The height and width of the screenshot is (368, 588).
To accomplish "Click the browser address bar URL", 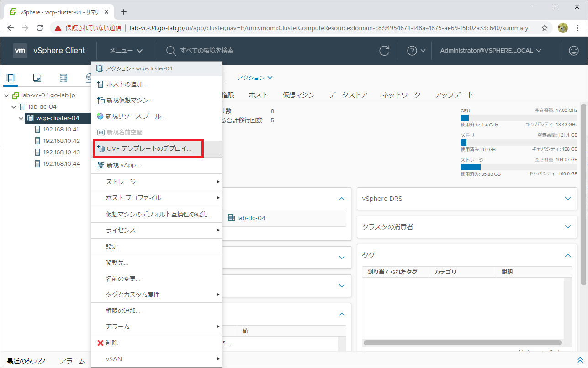I will click(329, 28).
